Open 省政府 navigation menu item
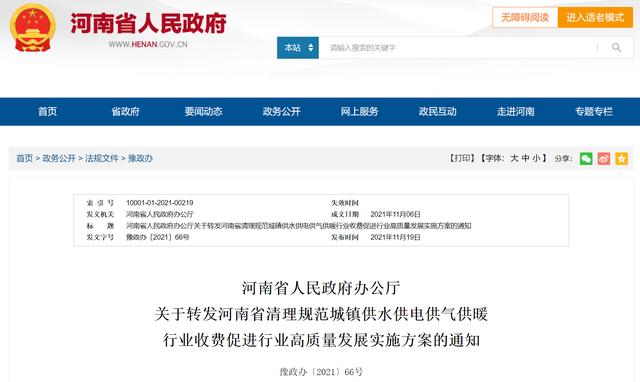Screen dimensions: 640x382 pos(125,111)
